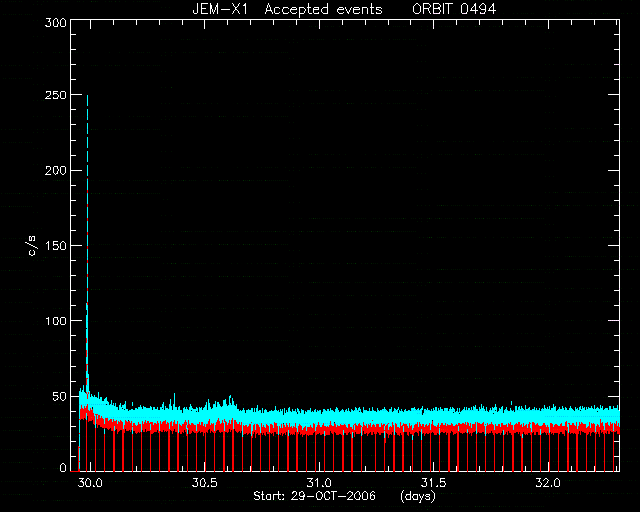640x512 pixels.
Task: Click the 50 y-axis tick label
Action: point(59,396)
